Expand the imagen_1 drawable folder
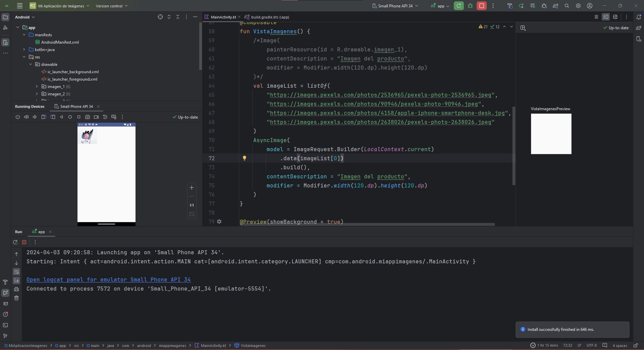The height and width of the screenshot is (350, 644). point(37,87)
